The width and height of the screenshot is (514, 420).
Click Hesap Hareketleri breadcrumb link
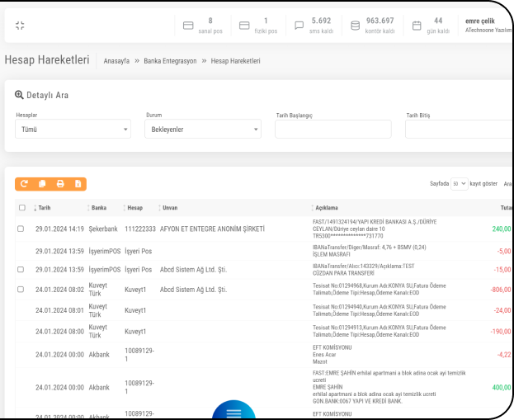235,61
